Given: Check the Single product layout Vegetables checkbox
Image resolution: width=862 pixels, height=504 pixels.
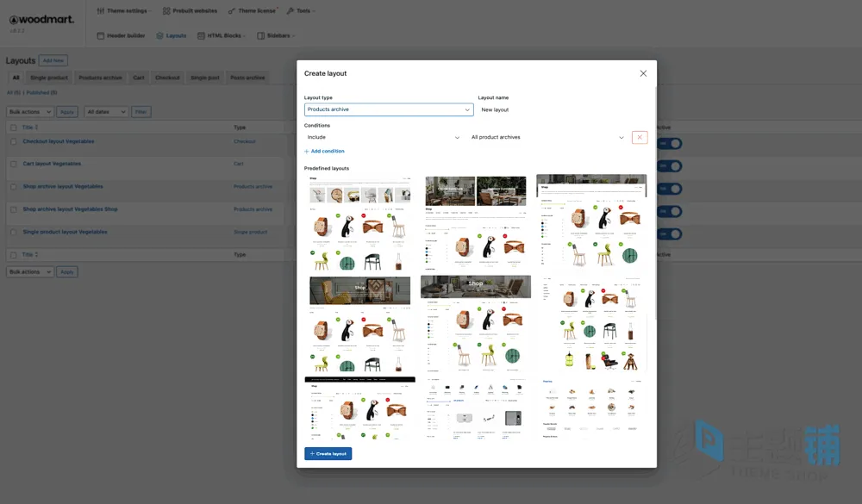Looking at the screenshot, I should (14, 233).
